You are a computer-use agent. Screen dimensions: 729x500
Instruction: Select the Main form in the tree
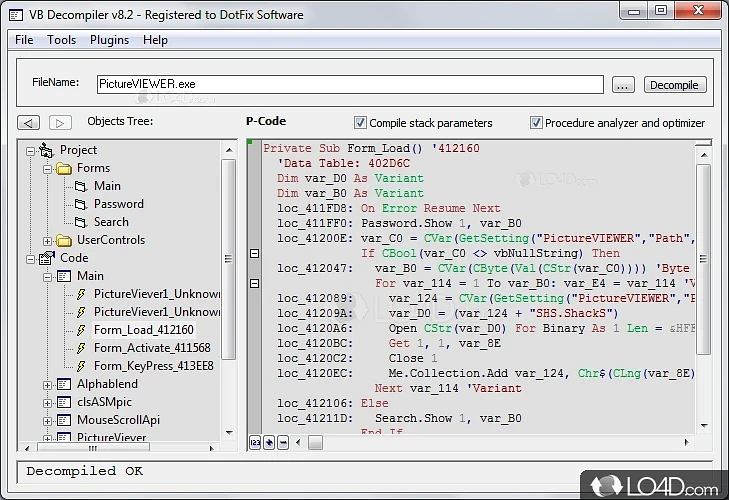[107, 186]
